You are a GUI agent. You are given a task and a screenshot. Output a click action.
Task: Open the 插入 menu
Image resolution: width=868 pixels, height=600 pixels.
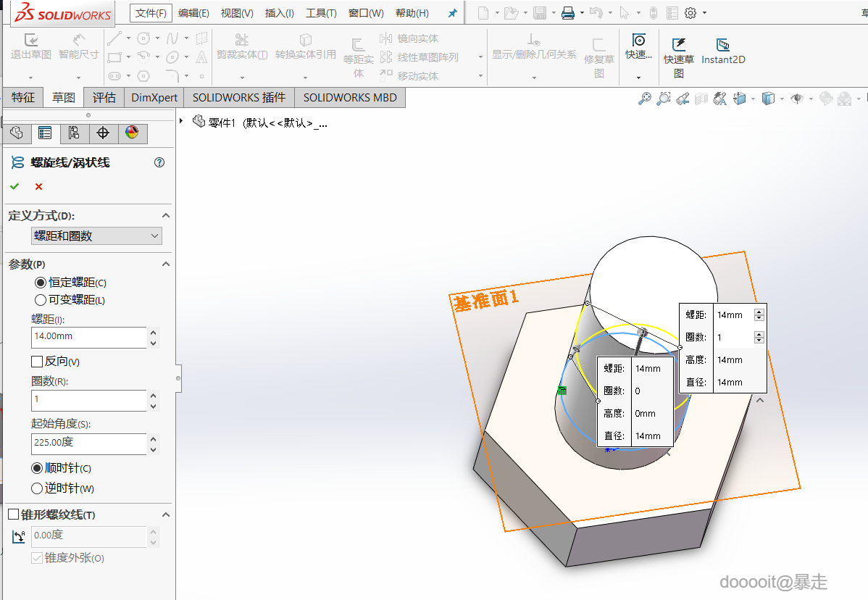(280, 13)
